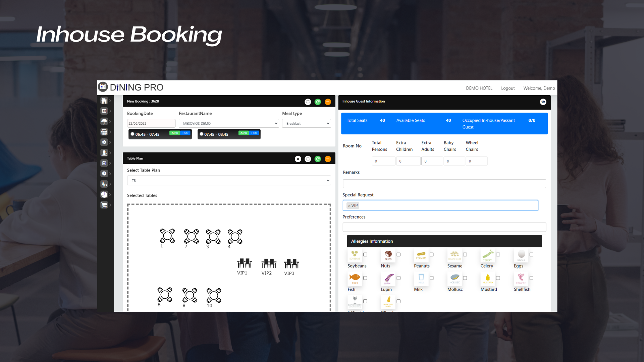
Task: Click fullscreen icon on Table Plan panel
Action: [x=308, y=159]
